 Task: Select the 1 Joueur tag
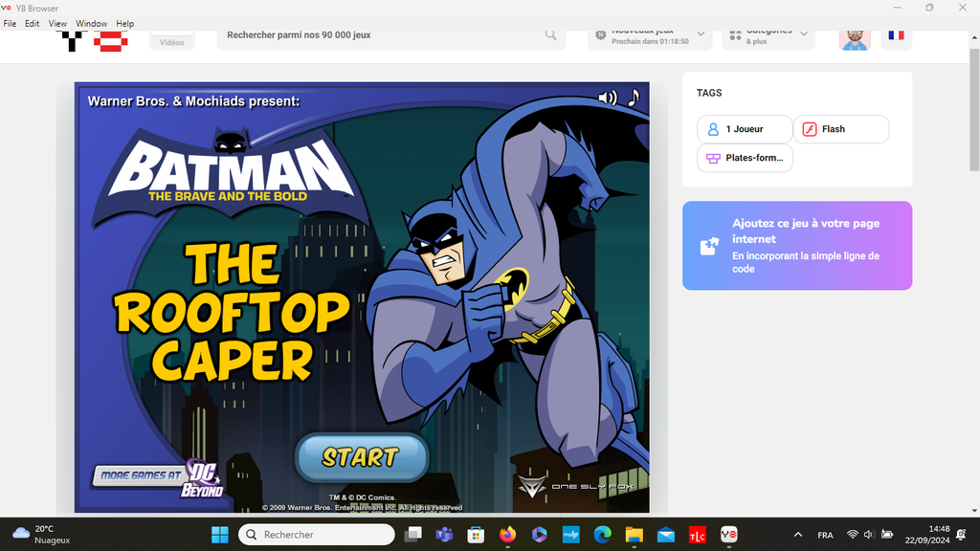tap(744, 129)
